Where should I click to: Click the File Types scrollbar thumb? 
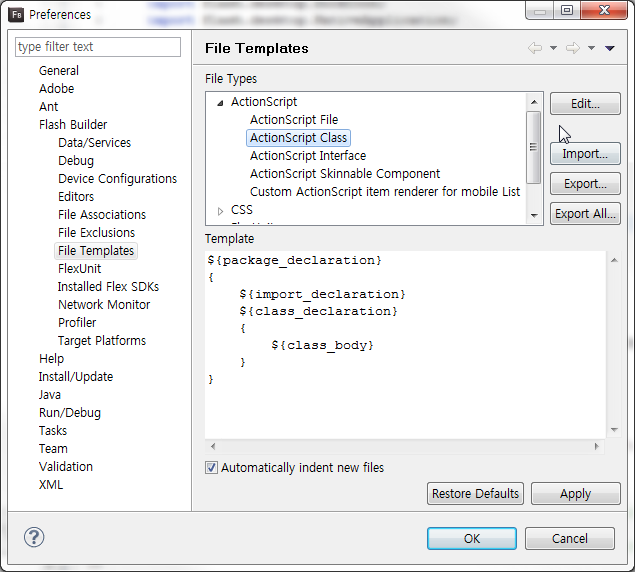click(x=533, y=147)
